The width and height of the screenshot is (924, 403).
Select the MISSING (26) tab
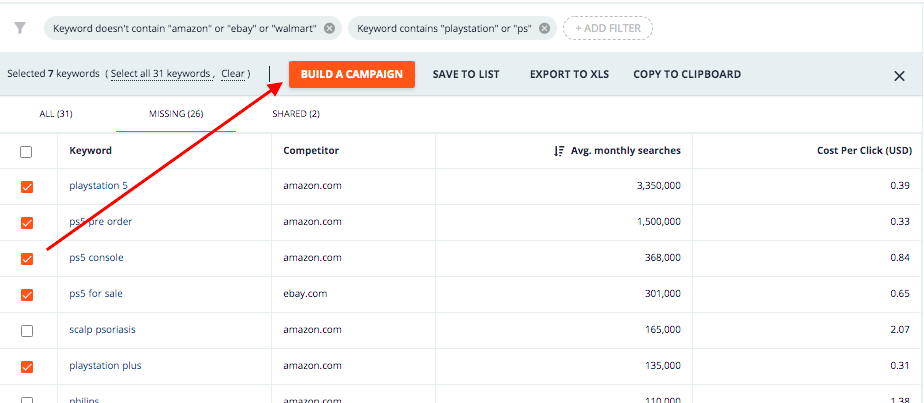click(176, 114)
